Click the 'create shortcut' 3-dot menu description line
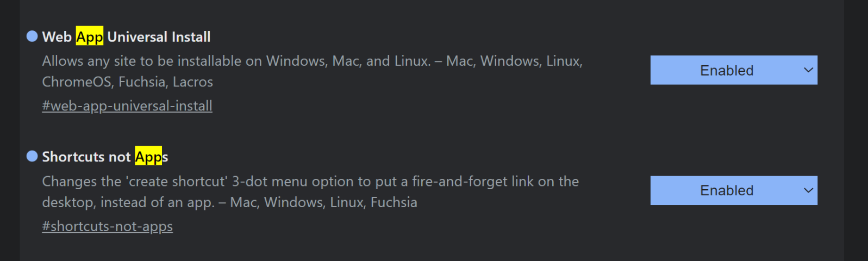This screenshot has width=868, height=261. click(x=310, y=182)
